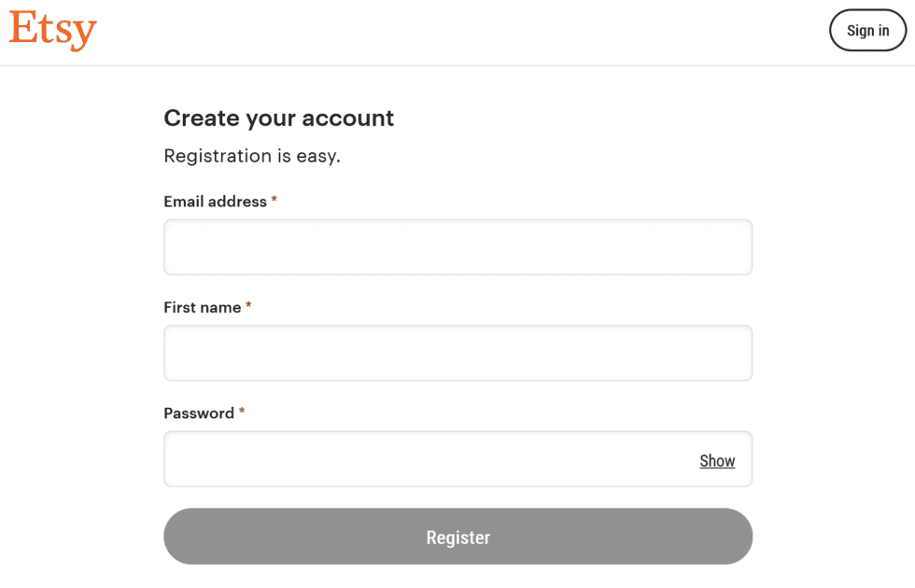This screenshot has width=915, height=588.
Task: Click the "Create your account" heading
Action: pyautogui.click(x=278, y=119)
